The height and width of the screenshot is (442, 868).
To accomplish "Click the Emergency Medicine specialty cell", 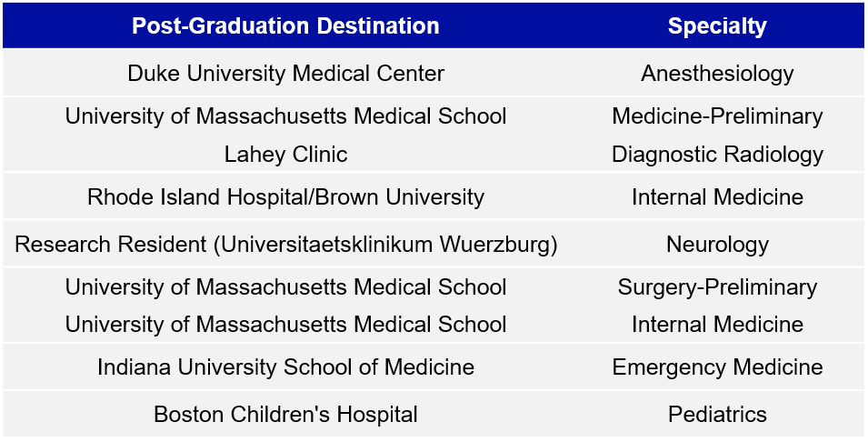I will click(x=717, y=367).
